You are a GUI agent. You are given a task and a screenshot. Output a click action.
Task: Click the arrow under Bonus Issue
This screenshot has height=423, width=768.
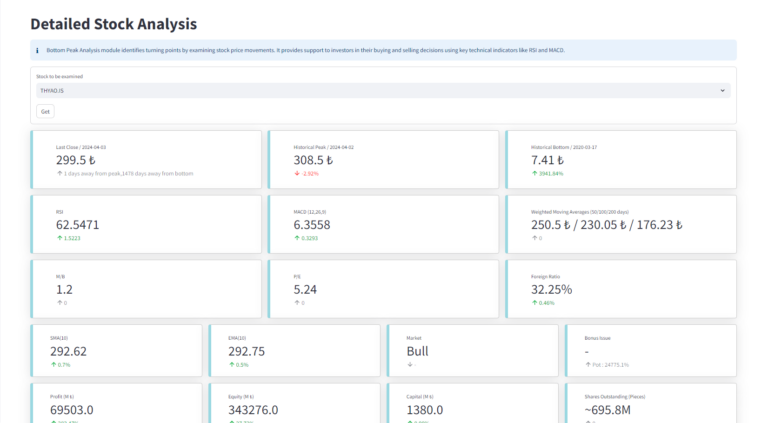coord(587,365)
